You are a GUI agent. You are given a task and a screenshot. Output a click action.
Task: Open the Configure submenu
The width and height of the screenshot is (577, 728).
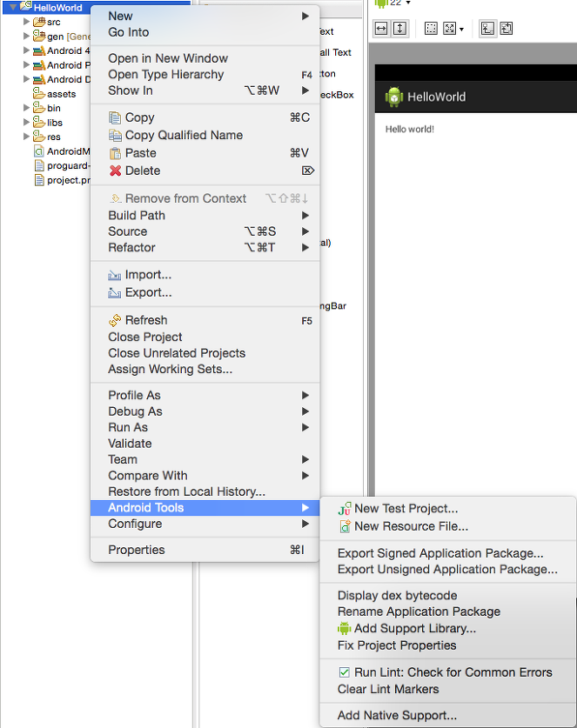point(205,524)
